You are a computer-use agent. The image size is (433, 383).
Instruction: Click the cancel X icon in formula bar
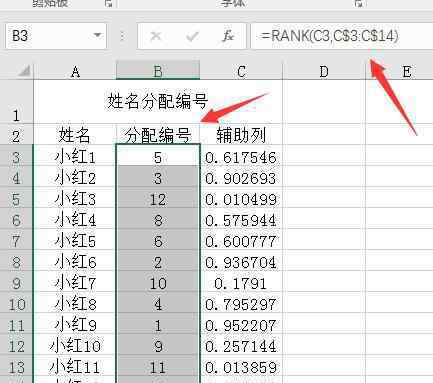pos(156,36)
